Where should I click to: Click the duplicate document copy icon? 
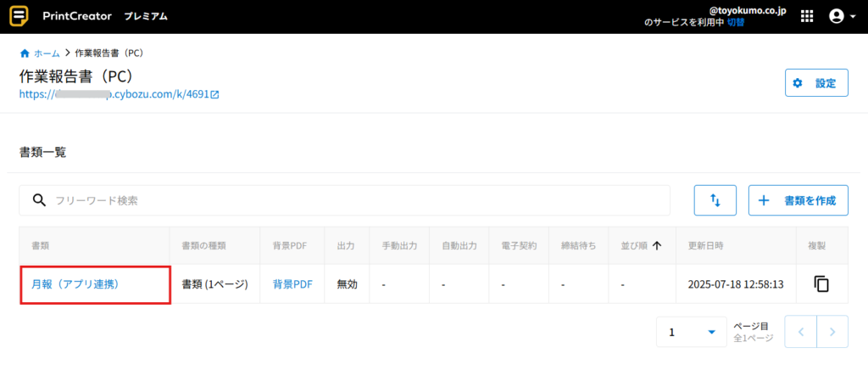click(821, 284)
